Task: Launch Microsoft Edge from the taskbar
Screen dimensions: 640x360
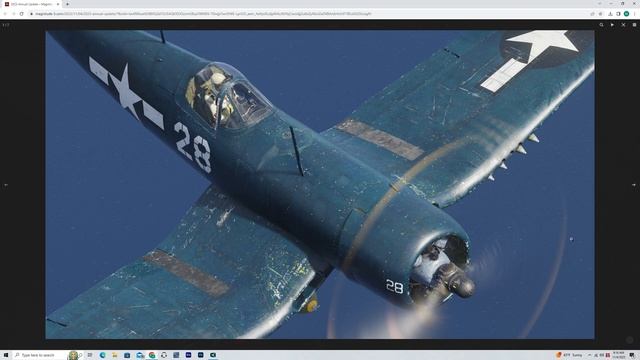Action: click(x=102, y=355)
